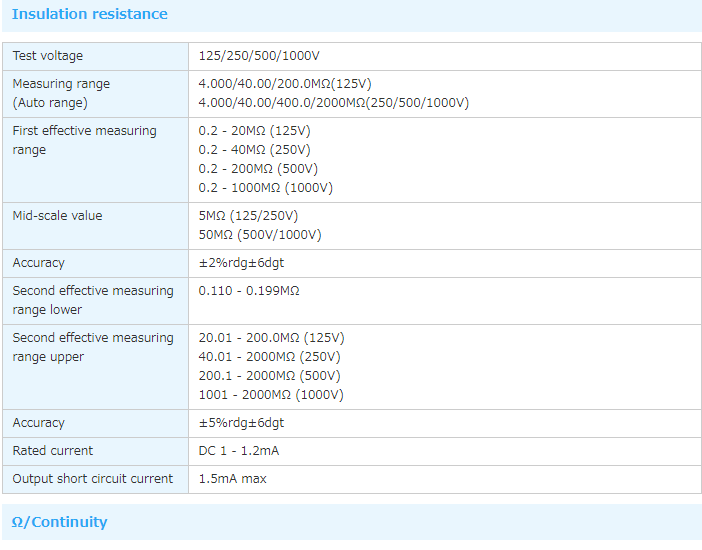Select the Test voltage row label
Image resolution: width=702 pixels, height=550 pixels.
tap(48, 56)
